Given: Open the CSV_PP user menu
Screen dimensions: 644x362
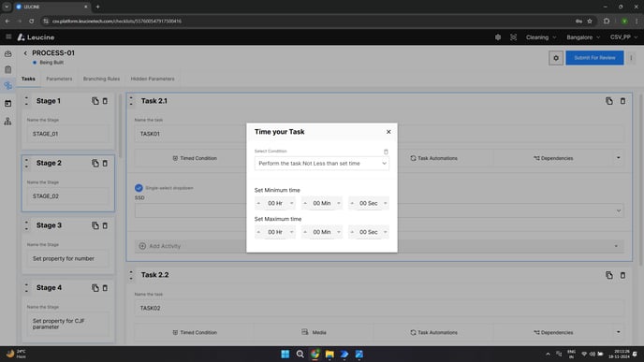Looking at the screenshot, I should tap(623, 37).
